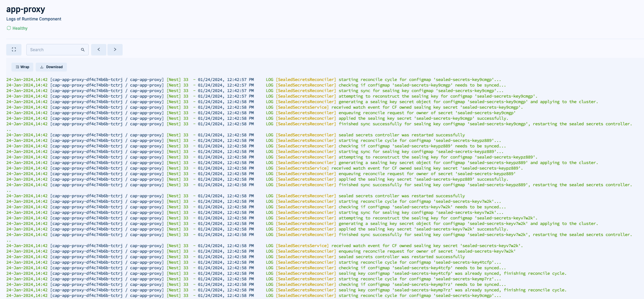The height and width of the screenshot is (299, 644).
Task: Toggle Wrap for log lines
Action: [23, 67]
